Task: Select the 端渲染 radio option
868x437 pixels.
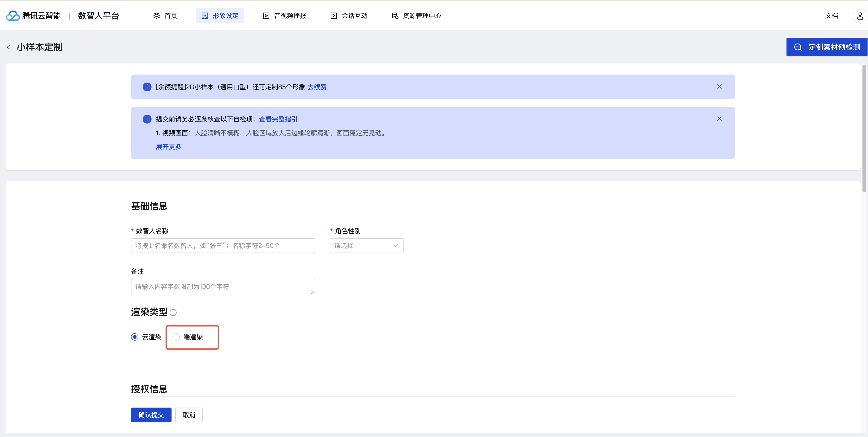Action: tap(176, 337)
